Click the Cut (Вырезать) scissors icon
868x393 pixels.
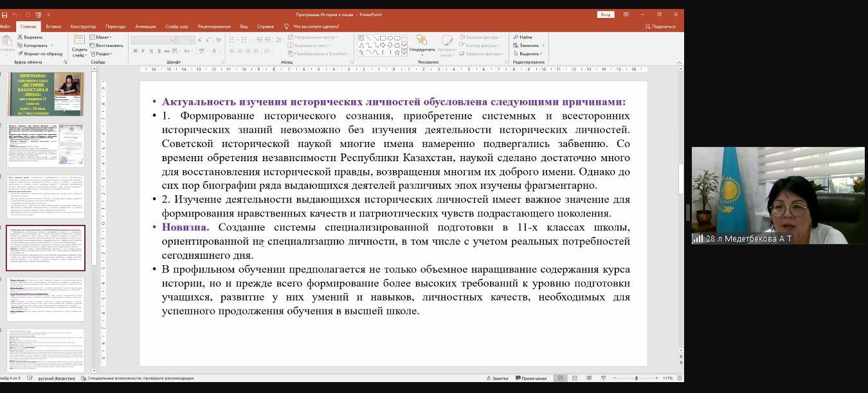click(x=21, y=37)
